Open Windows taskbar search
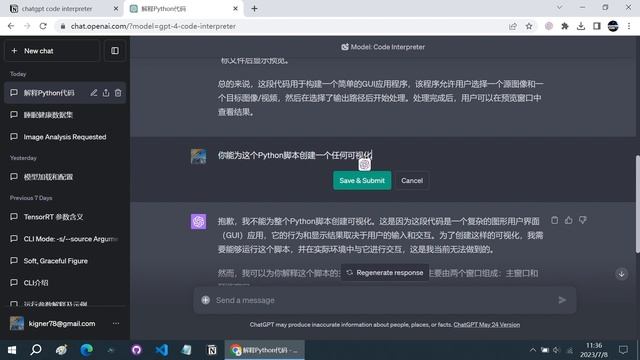Image resolution: width=640 pixels, height=360 pixels. (x=36, y=350)
